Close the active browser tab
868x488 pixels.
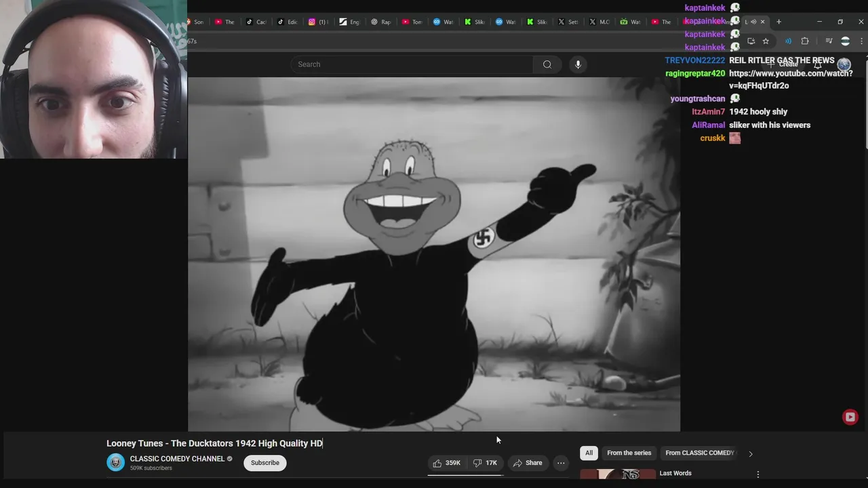pos(762,22)
